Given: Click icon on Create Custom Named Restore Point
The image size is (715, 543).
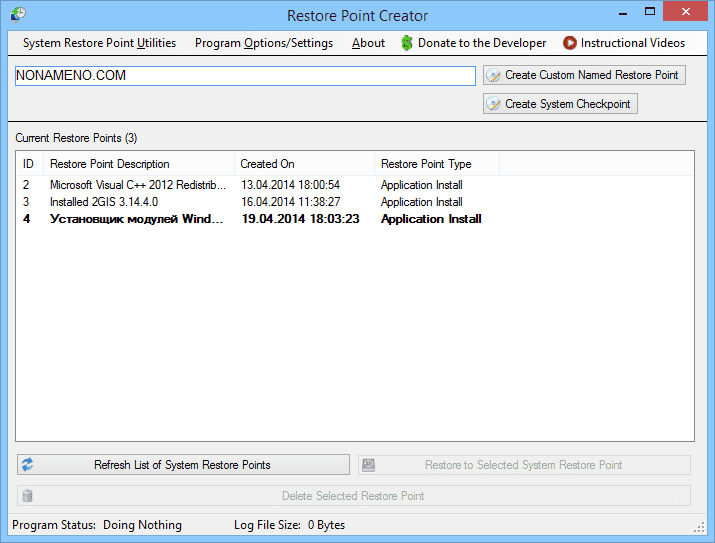Looking at the screenshot, I should tap(494, 75).
